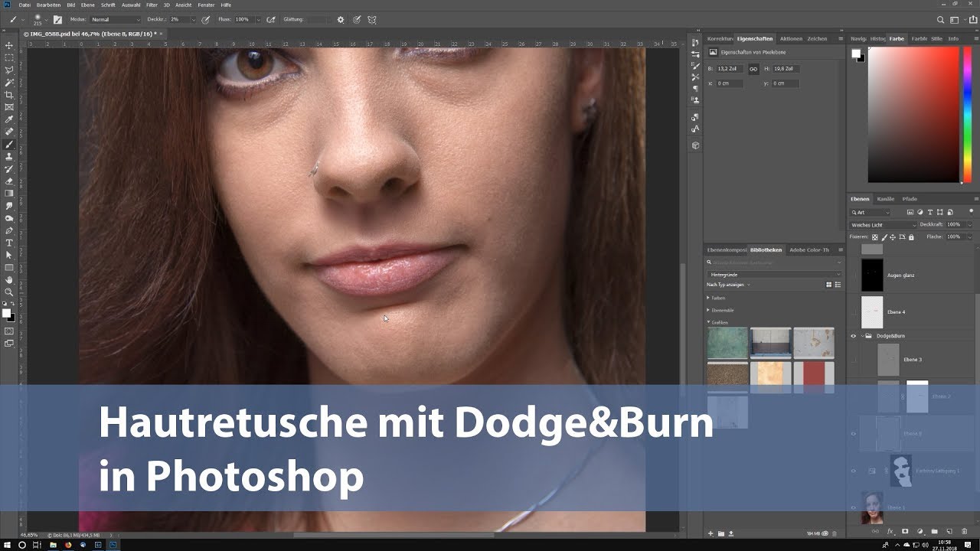Switch Libraries to list view icon
This screenshot has width=980, height=551.
[x=838, y=285]
